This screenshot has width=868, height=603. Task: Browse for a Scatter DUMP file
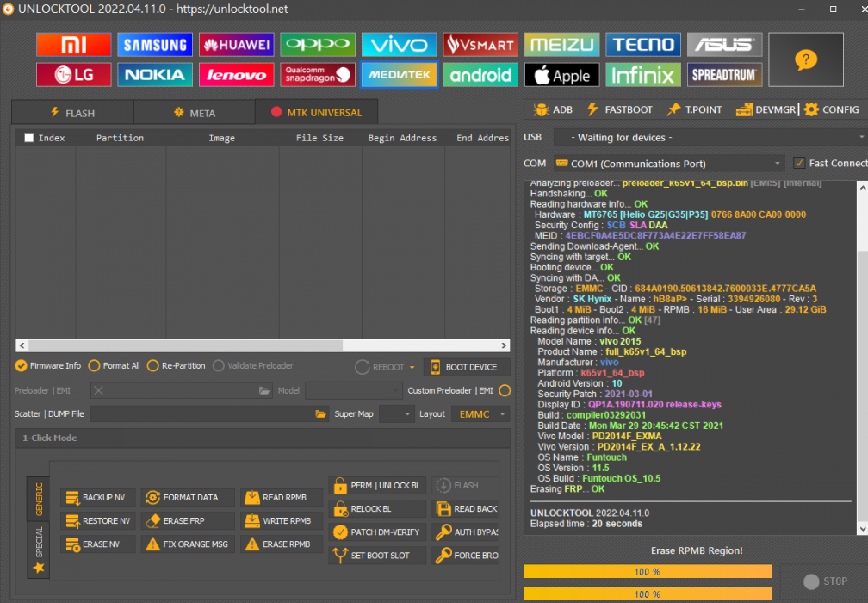click(320, 414)
